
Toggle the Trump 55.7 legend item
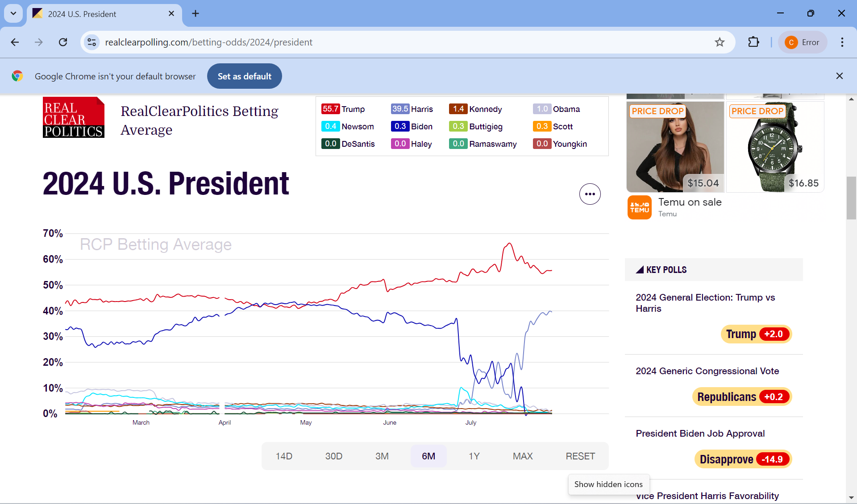[343, 109]
